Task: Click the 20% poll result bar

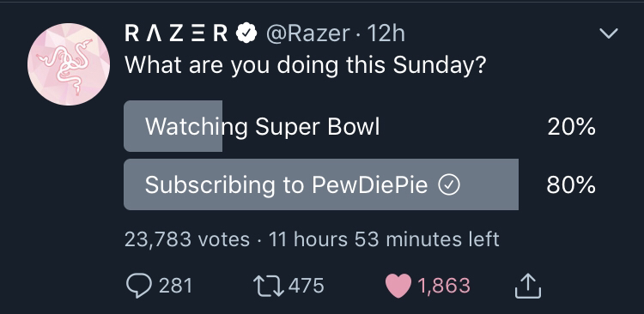Action: click(x=173, y=126)
